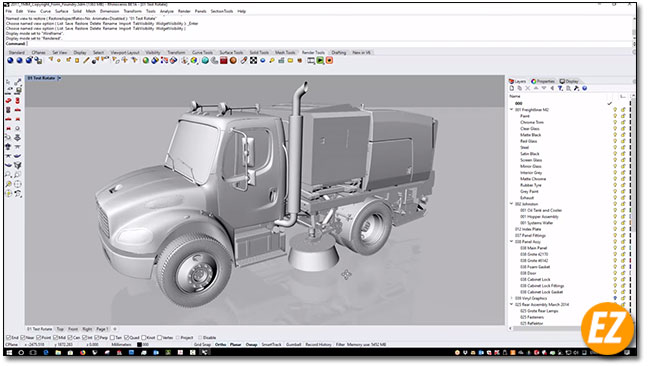Click the layer filter funnel icon

560,88
